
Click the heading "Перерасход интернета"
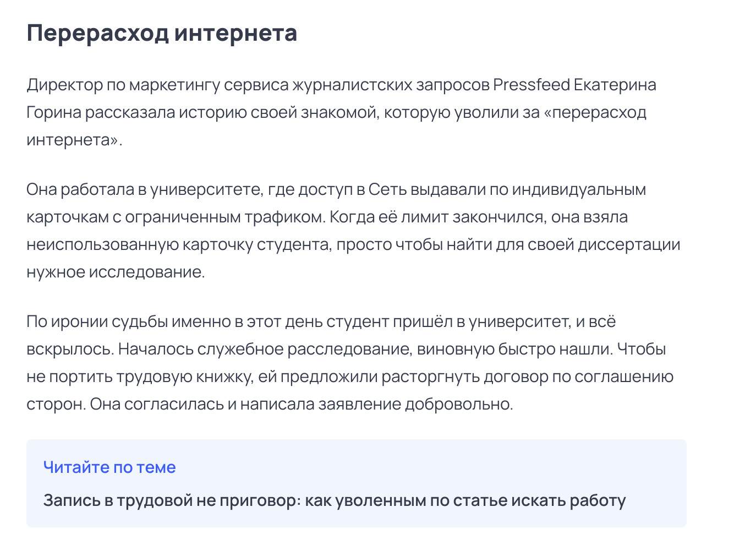click(x=162, y=33)
